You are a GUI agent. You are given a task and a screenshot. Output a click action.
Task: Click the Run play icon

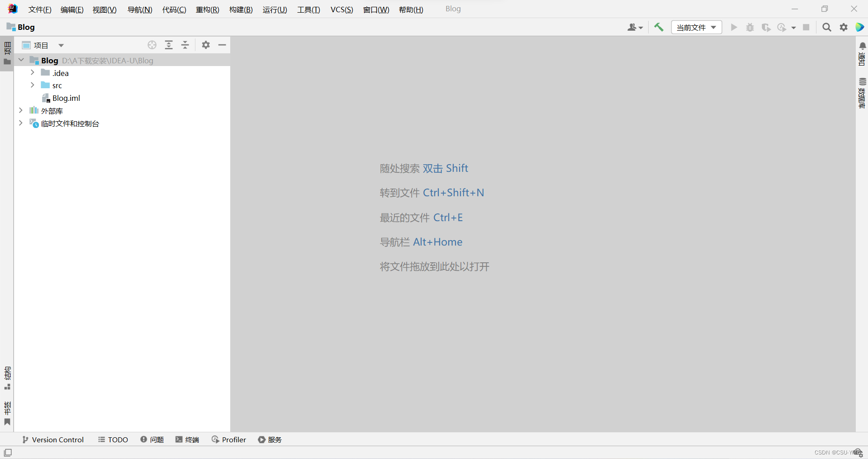click(734, 28)
